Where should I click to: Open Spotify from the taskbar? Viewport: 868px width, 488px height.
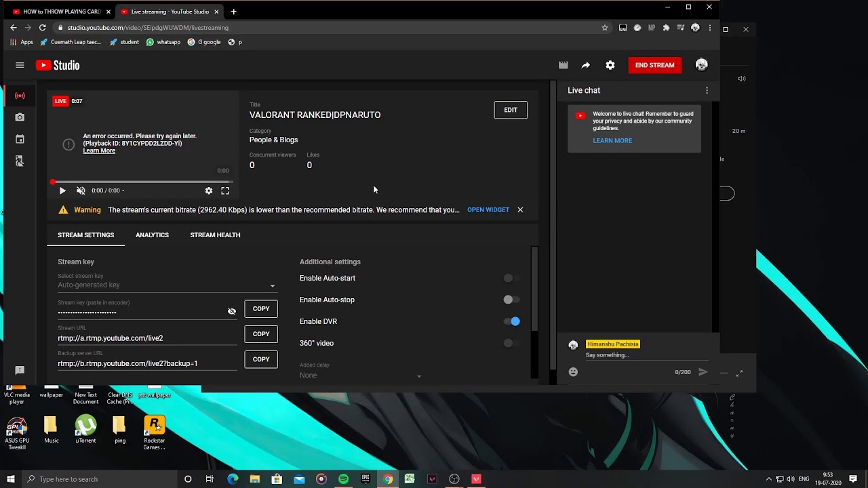click(343, 479)
